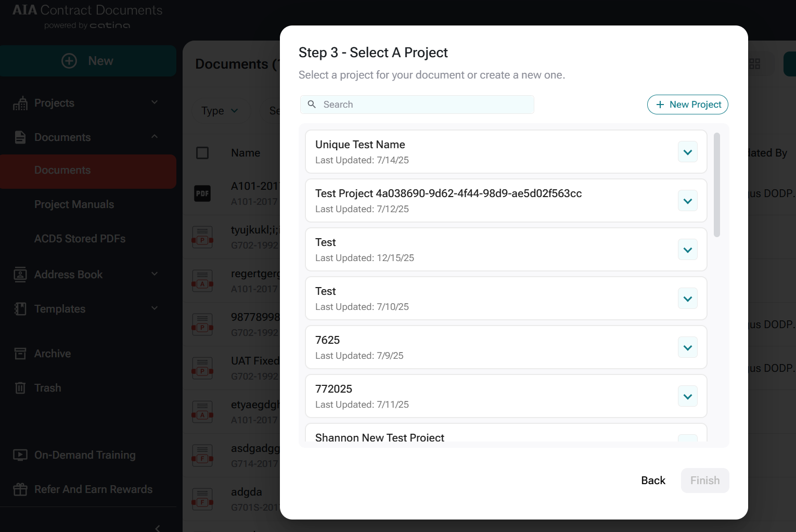
Task: Click the Address Book contact icon
Action: (20, 275)
